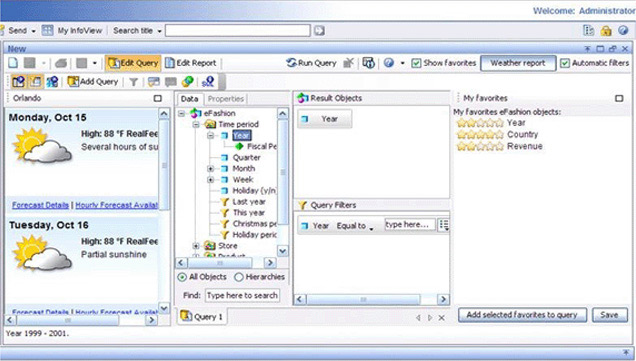Select the Hierarchies radio button
The height and width of the screenshot is (361, 636).
238,277
